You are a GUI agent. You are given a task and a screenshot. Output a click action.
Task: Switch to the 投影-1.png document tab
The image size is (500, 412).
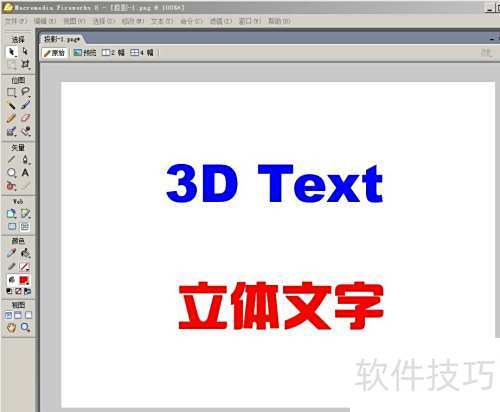coord(62,39)
